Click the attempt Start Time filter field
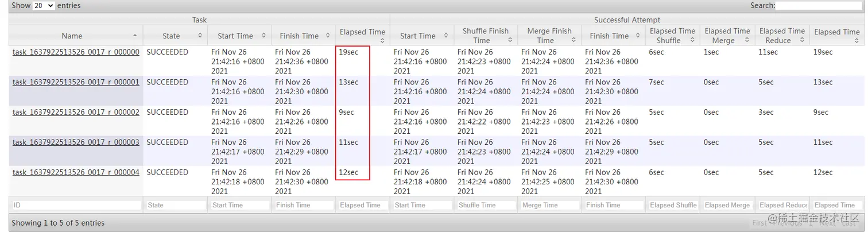Screen dimensions: 868x232 point(422,205)
